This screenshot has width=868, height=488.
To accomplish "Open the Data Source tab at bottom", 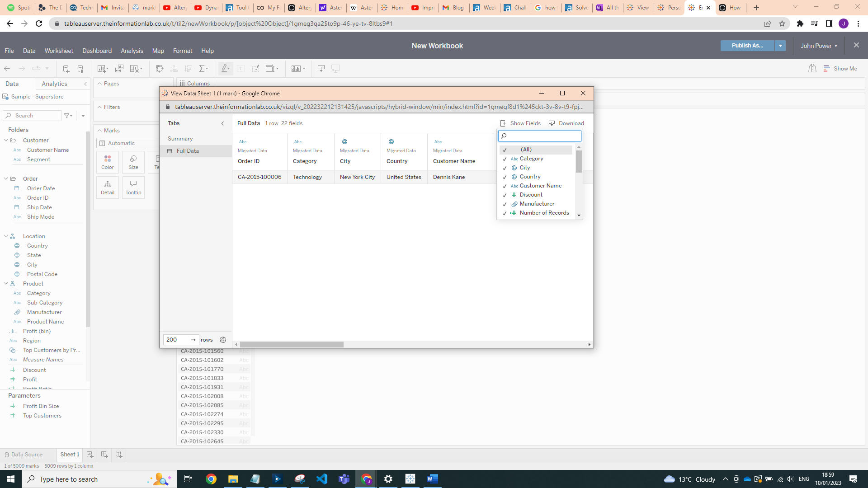I will pos(24,455).
